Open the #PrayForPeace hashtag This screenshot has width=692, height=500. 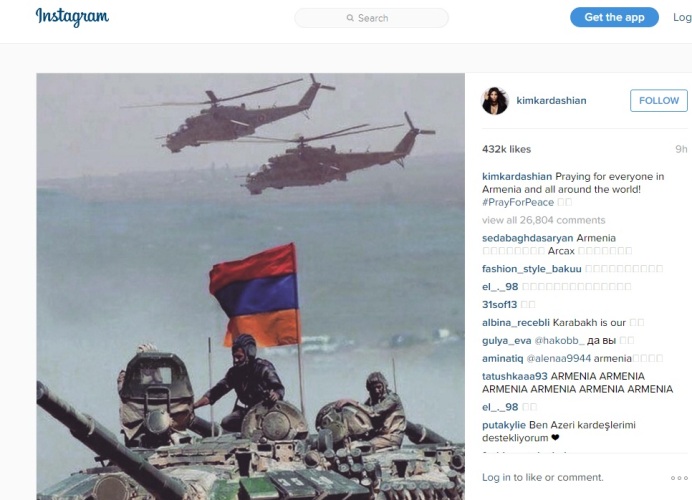pos(518,203)
